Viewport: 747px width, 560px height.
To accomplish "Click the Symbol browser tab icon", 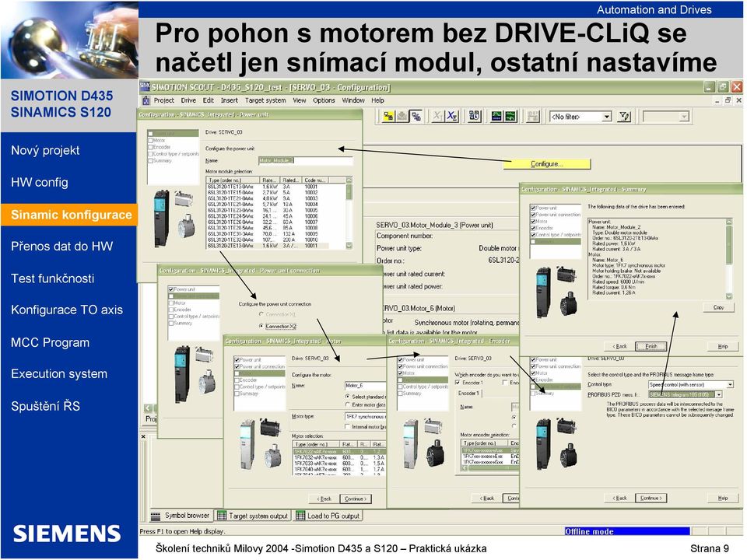I will [156, 516].
